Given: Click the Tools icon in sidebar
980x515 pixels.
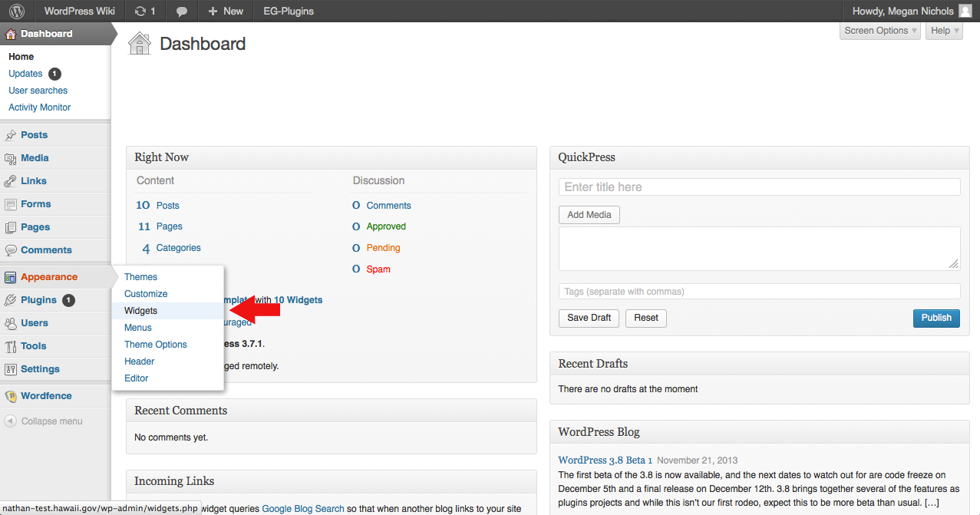Looking at the screenshot, I should tap(11, 346).
